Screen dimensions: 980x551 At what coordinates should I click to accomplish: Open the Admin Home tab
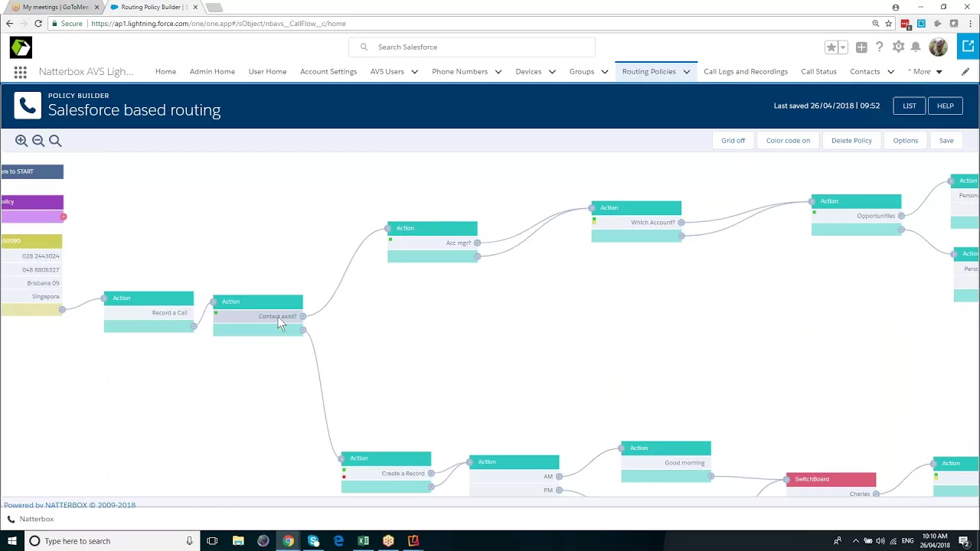click(x=212, y=72)
